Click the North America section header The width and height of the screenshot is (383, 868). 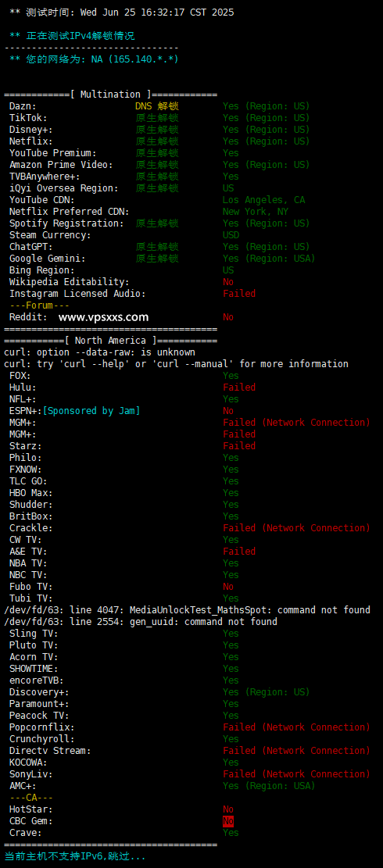pyautogui.click(x=111, y=341)
